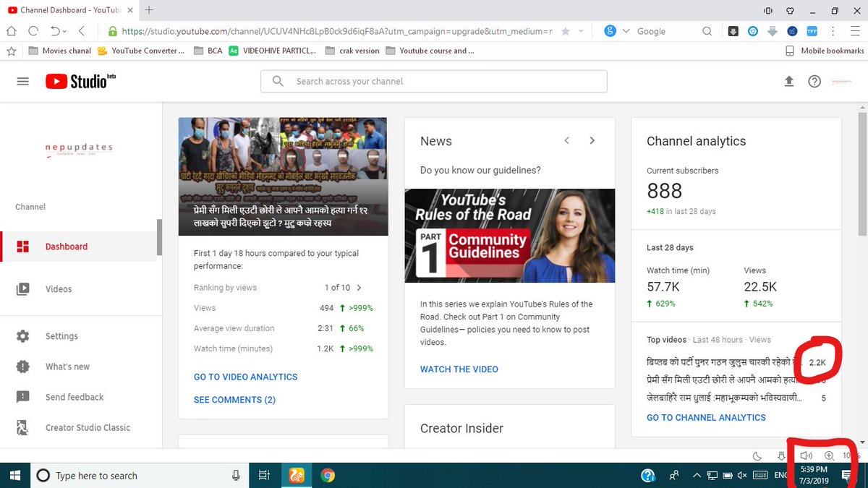Click the browser home icon

[12, 31]
